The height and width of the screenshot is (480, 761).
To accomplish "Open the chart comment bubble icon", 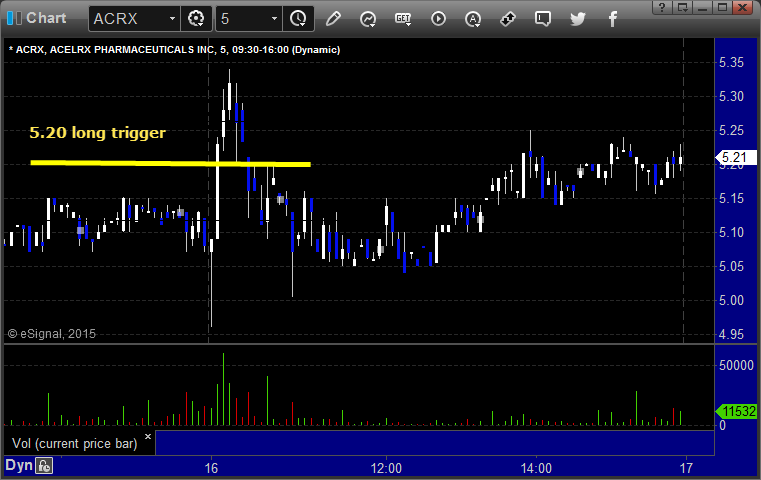I will [x=543, y=19].
